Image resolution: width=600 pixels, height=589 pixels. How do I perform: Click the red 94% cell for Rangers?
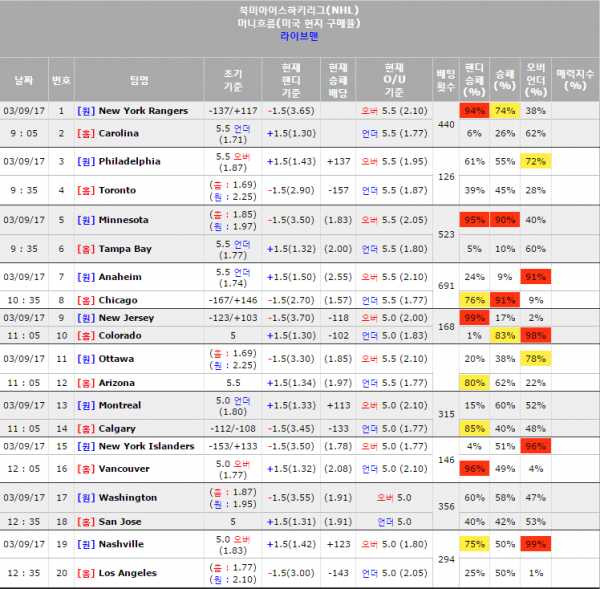[474, 111]
